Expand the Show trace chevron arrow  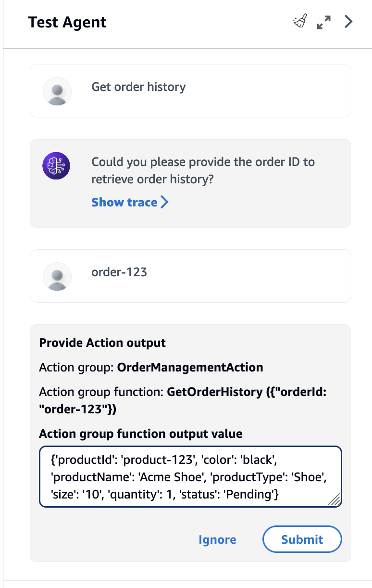165,202
